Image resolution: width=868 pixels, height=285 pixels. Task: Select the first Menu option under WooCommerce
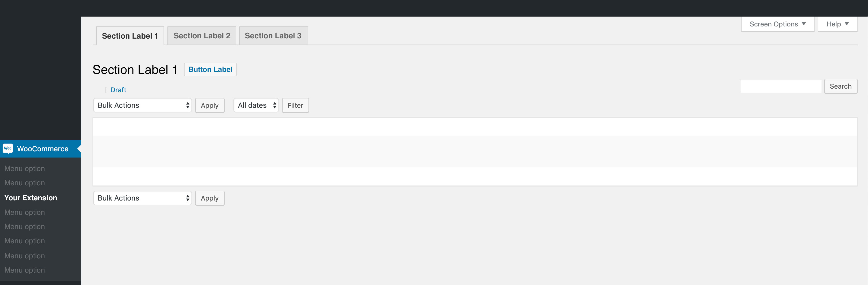(x=25, y=169)
